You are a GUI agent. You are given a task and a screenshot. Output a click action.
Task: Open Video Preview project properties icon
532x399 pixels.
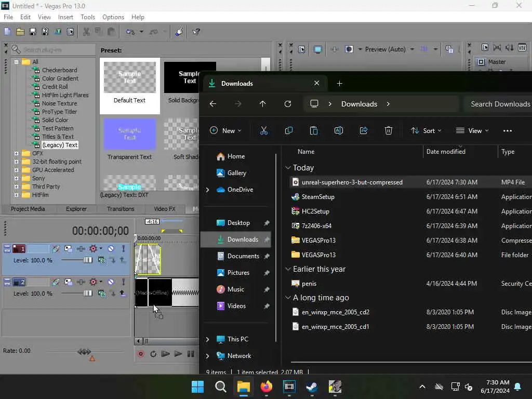click(301, 49)
